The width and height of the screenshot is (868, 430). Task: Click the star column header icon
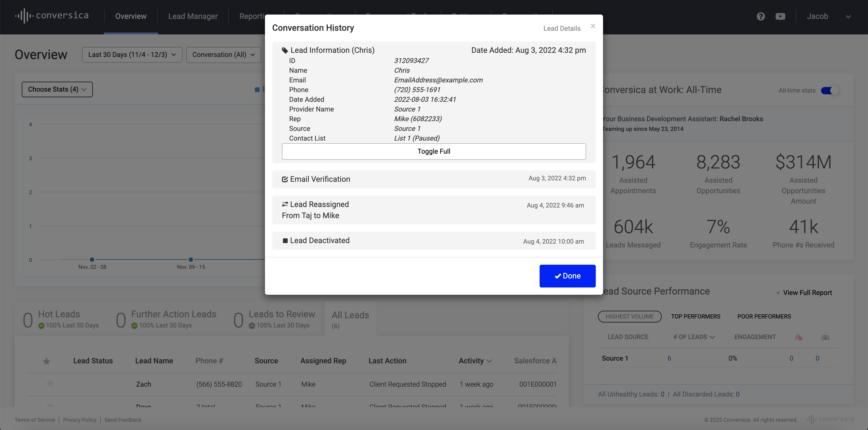(x=46, y=361)
